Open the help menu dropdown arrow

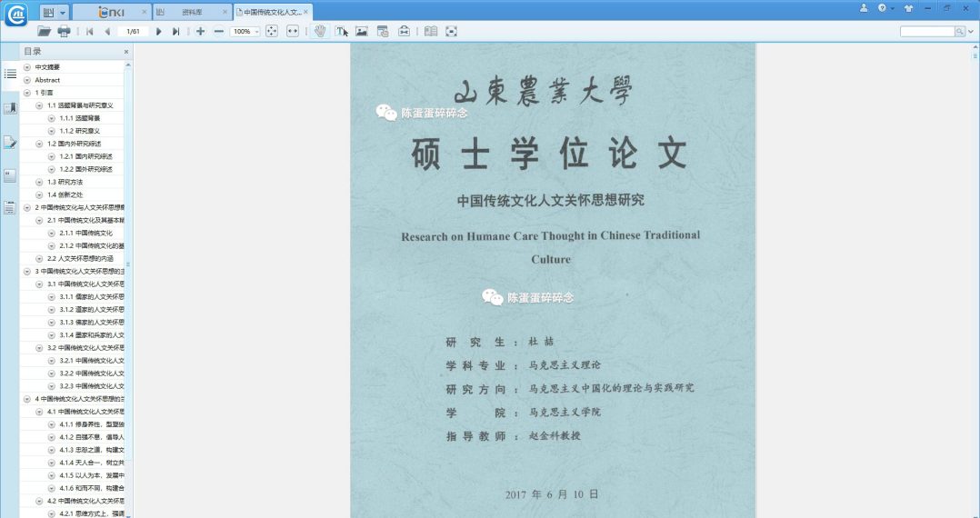pos(892,9)
